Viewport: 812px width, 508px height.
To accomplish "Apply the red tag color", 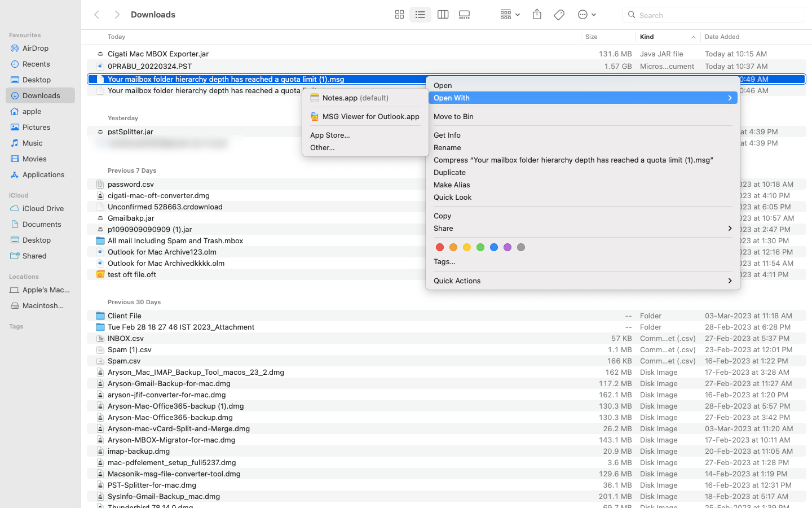I will pyautogui.click(x=440, y=247).
